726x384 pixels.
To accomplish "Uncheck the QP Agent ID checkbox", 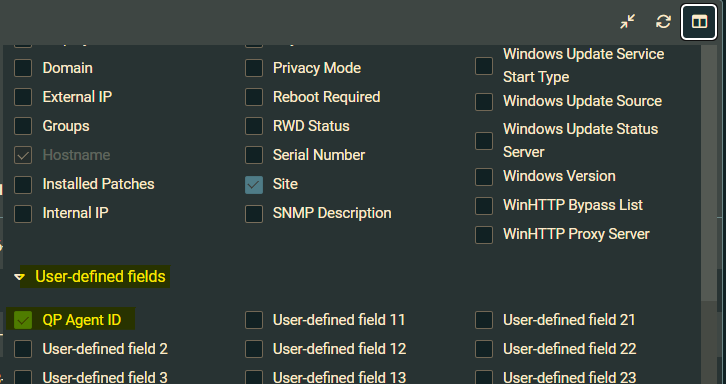I will click(23, 320).
